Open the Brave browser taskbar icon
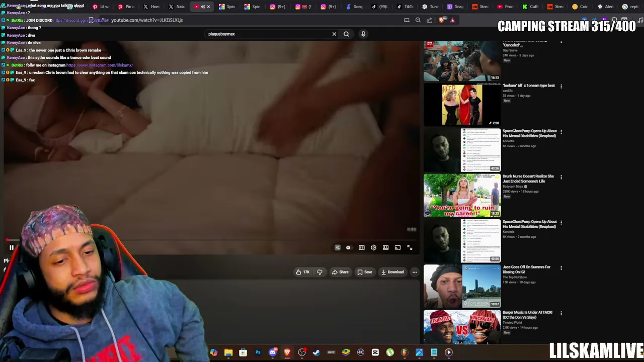Viewport: 644px width, 362px height. (287, 352)
